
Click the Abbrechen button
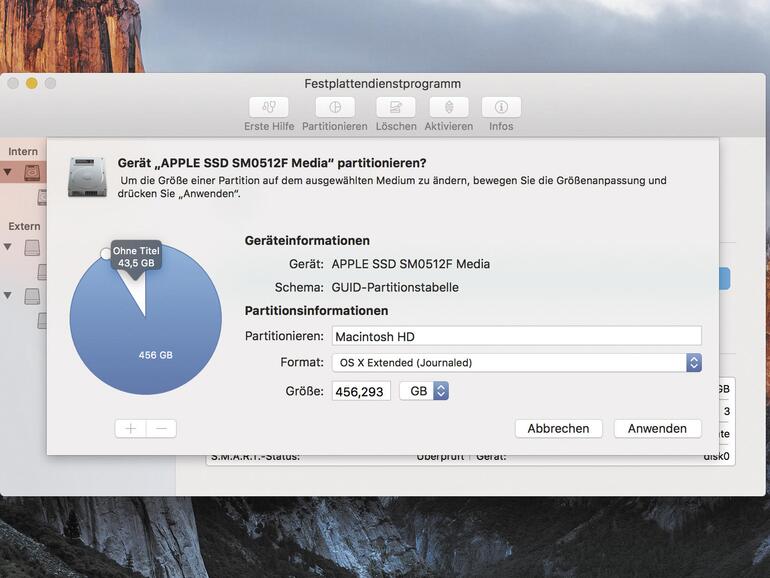coord(558,428)
